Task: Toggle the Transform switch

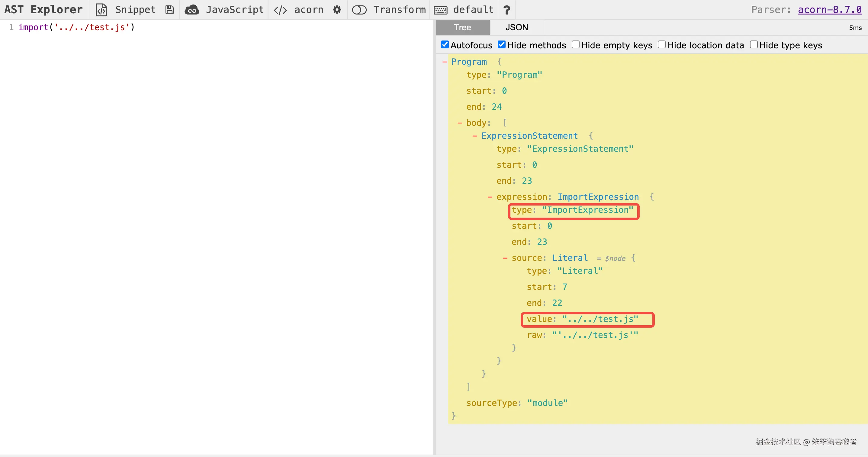Action: click(x=359, y=10)
